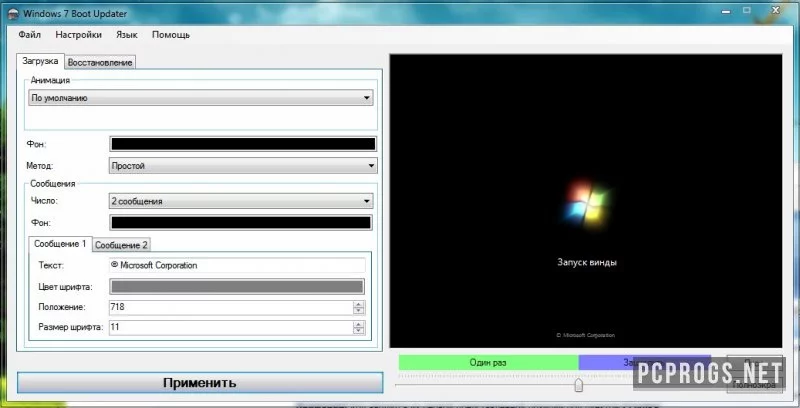Open the Помощь menu
Viewport: 800px width, 408px height.
tap(171, 35)
